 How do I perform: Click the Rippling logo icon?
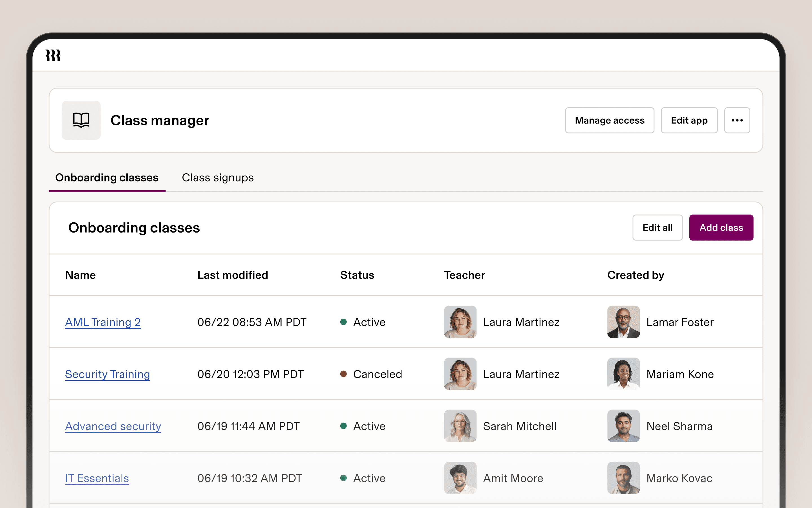(53, 55)
